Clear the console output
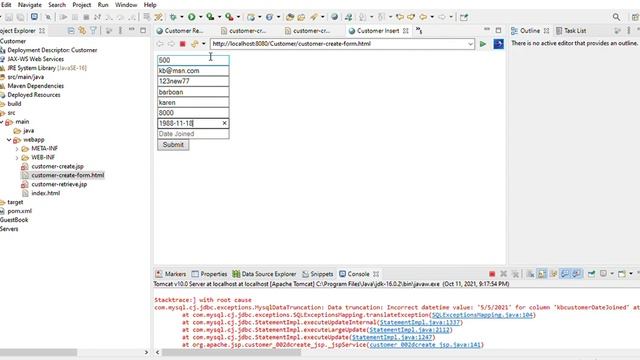Image resolution: width=640 pixels, height=360 pixels. tap(530, 274)
